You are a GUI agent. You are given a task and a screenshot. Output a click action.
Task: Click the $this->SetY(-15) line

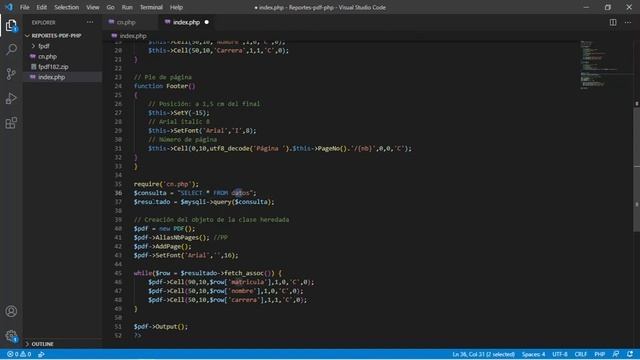(179, 113)
